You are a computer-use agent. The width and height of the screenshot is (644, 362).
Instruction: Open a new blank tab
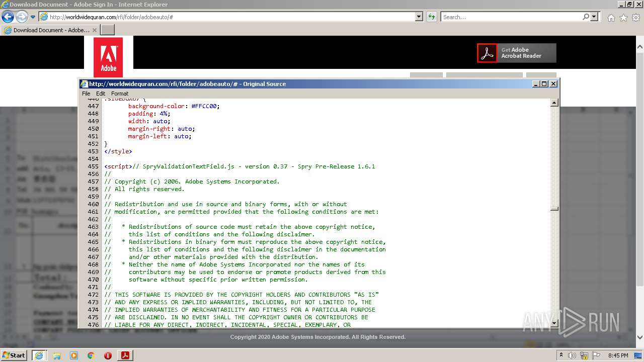tap(108, 30)
